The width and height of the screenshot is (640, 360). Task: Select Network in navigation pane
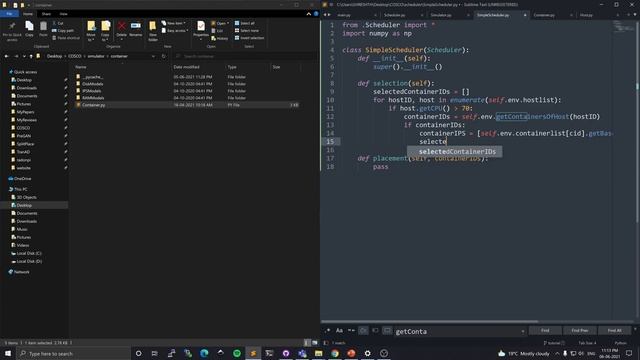(x=21, y=272)
